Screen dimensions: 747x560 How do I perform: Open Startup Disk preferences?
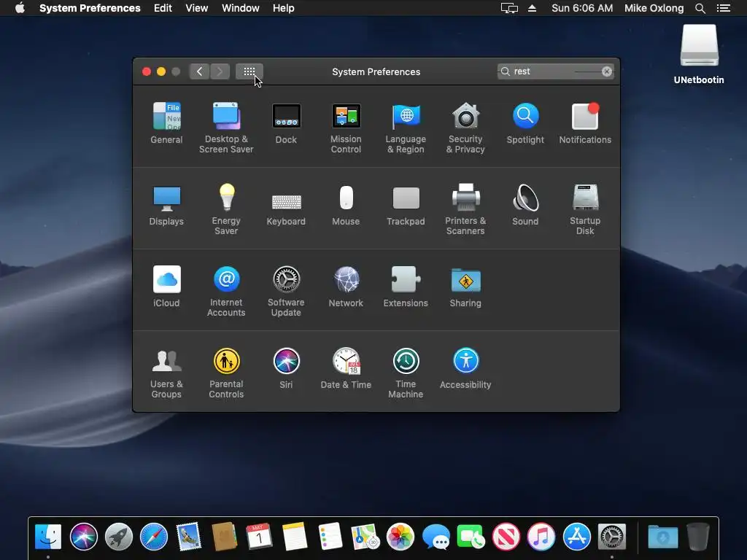point(585,209)
